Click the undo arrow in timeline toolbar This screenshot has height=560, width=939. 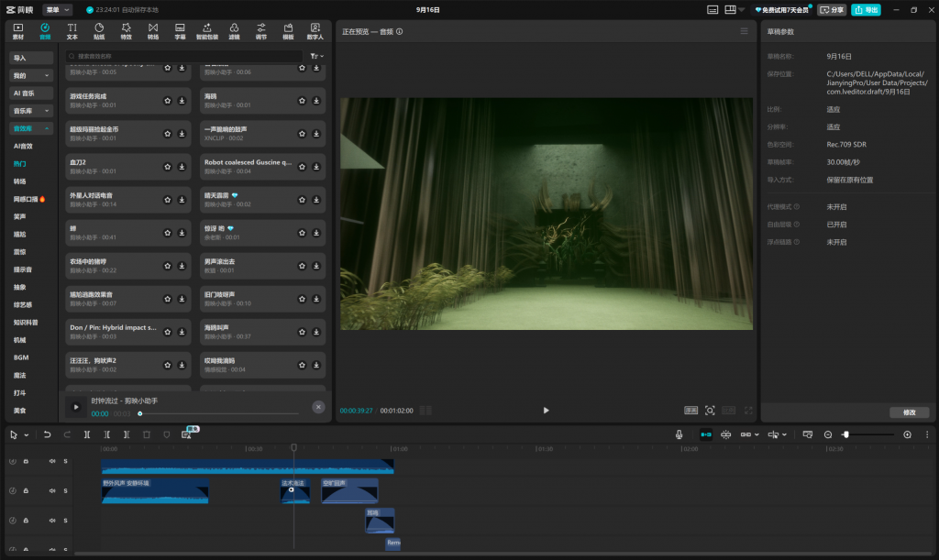click(47, 434)
